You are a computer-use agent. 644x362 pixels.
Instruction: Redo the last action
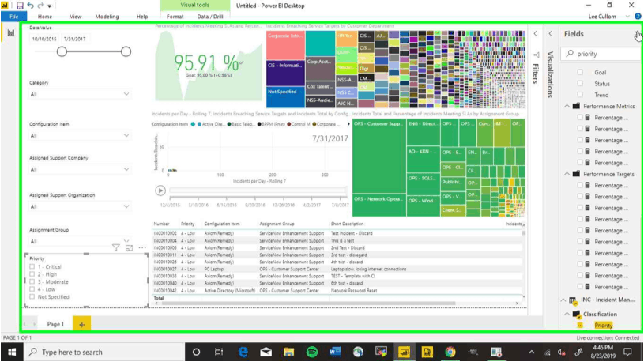point(40,6)
